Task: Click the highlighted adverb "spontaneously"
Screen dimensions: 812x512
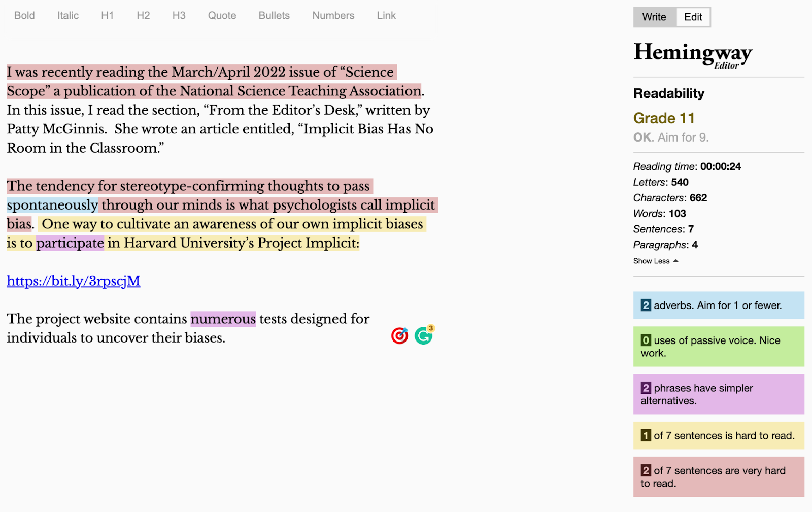Action: point(52,205)
